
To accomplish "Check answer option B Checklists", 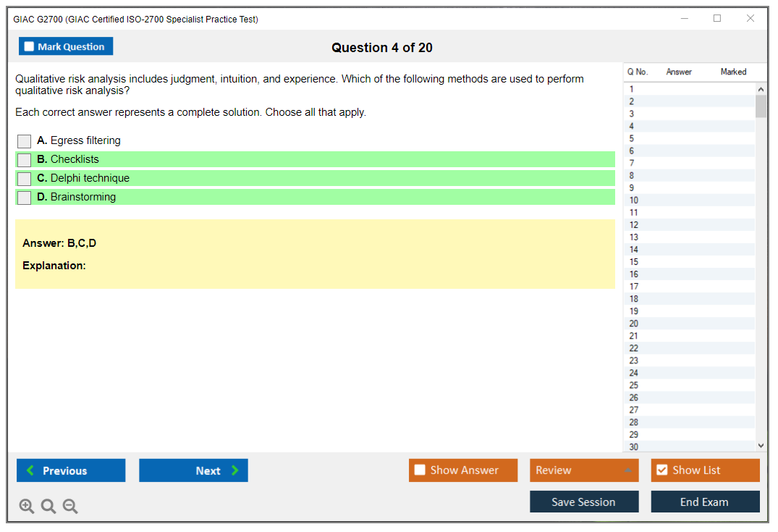I will [x=24, y=160].
